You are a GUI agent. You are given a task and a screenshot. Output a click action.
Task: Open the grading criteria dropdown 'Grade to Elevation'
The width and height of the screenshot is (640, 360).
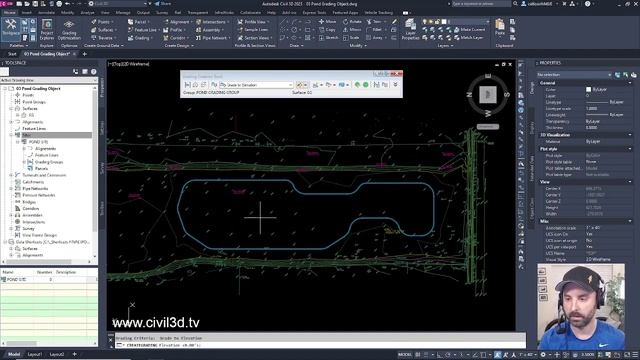point(256,85)
